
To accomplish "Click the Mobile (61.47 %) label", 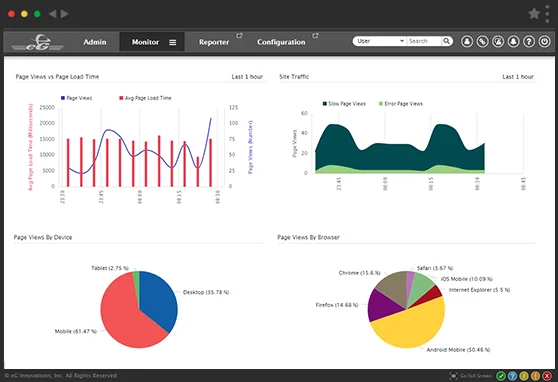I will [x=75, y=331].
